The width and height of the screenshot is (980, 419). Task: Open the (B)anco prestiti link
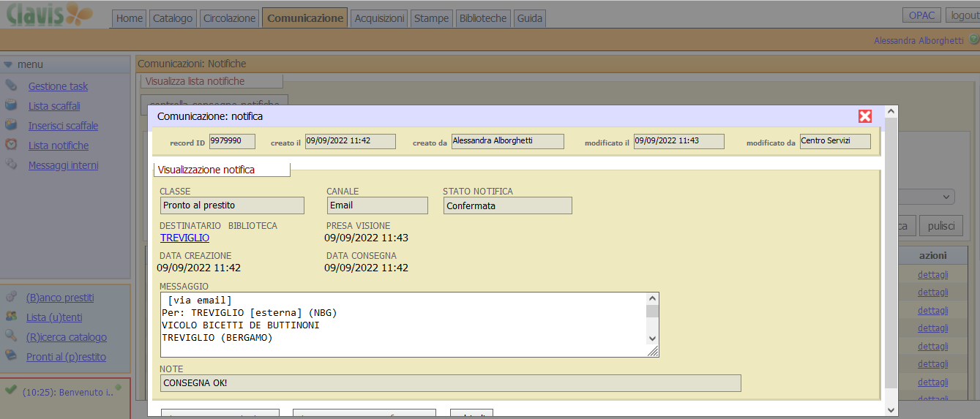[60, 298]
